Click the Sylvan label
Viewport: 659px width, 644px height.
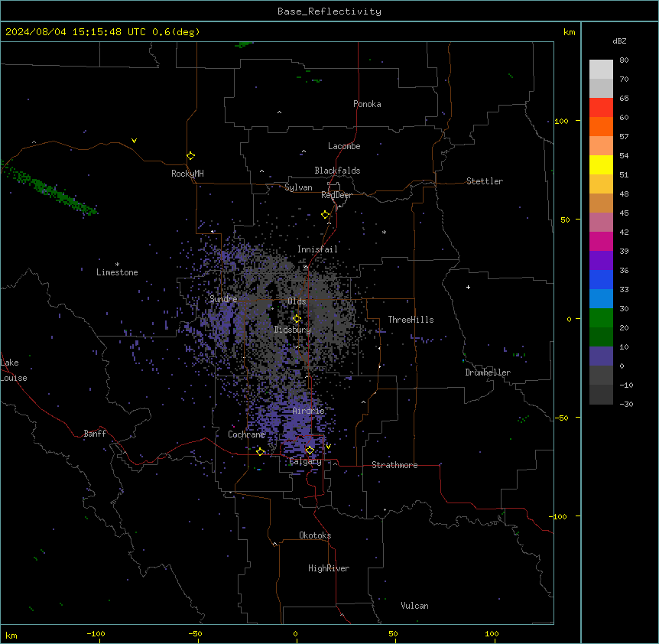pyautogui.click(x=298, y=187)
